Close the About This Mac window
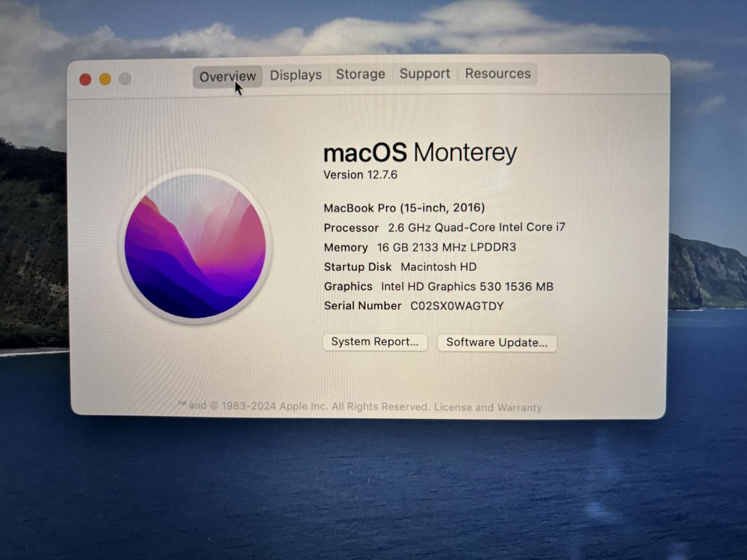Viewport: 747px width, 560px height. (86, 79)
